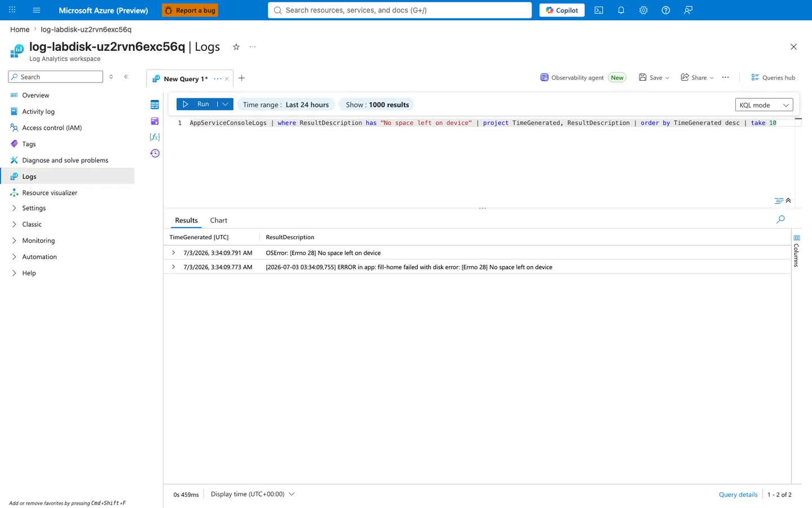The image size is (812, 508).
Task: Open Cloud Shell from the top bar
Action: pos(599,10)
